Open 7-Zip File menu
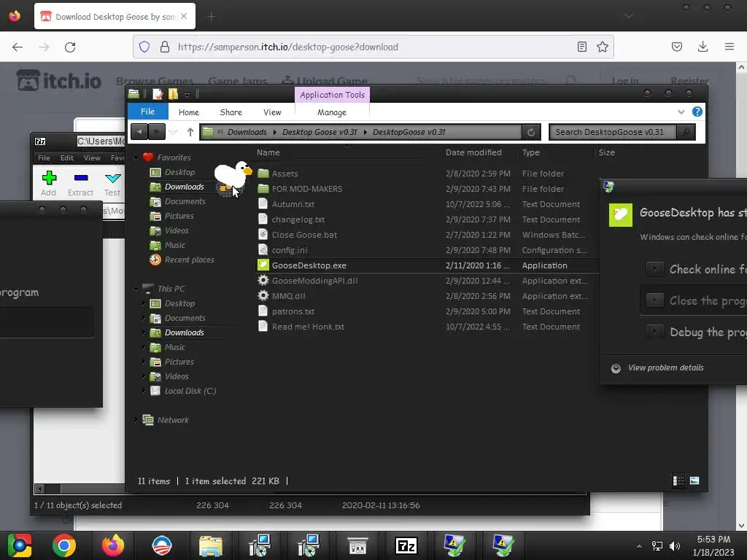Screen dimensions: 747x560 (x=44, y=157)
